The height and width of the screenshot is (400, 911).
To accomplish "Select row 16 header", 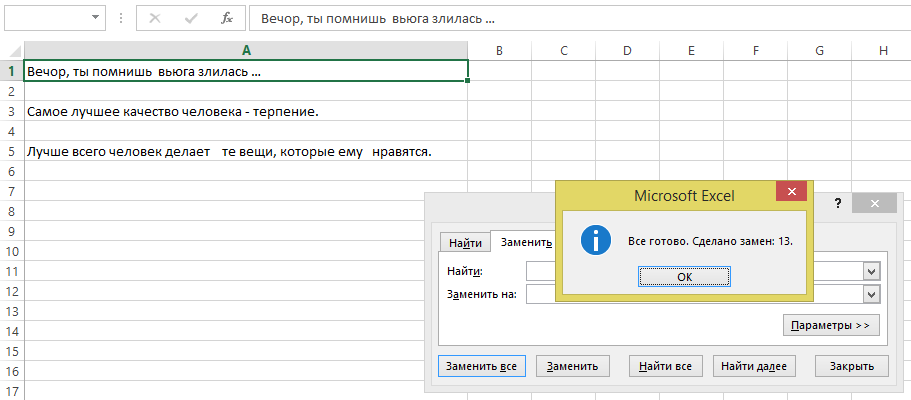I will point(12,372).
